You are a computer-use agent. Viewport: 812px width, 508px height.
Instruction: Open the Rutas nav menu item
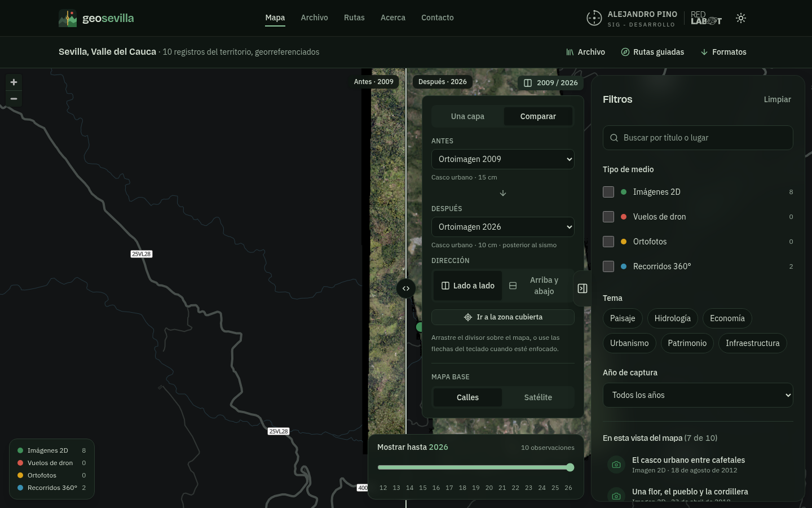coord(354,17)
